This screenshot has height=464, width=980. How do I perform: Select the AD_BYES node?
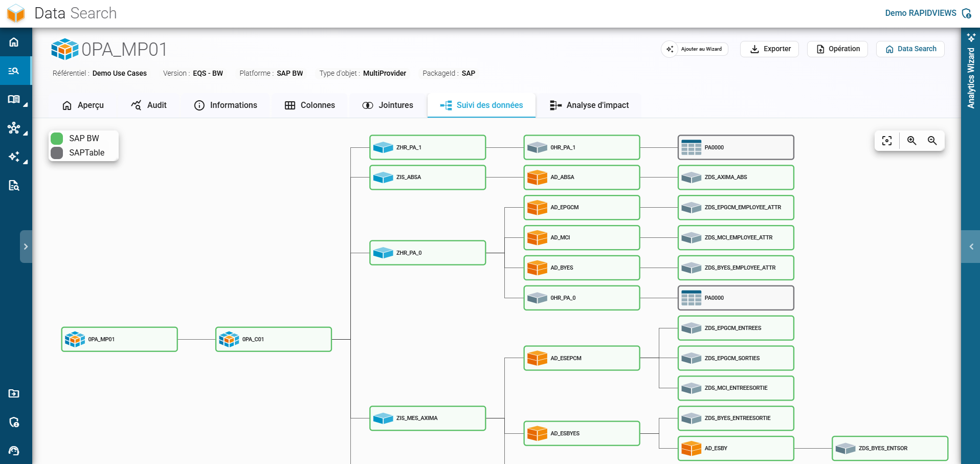582,268
